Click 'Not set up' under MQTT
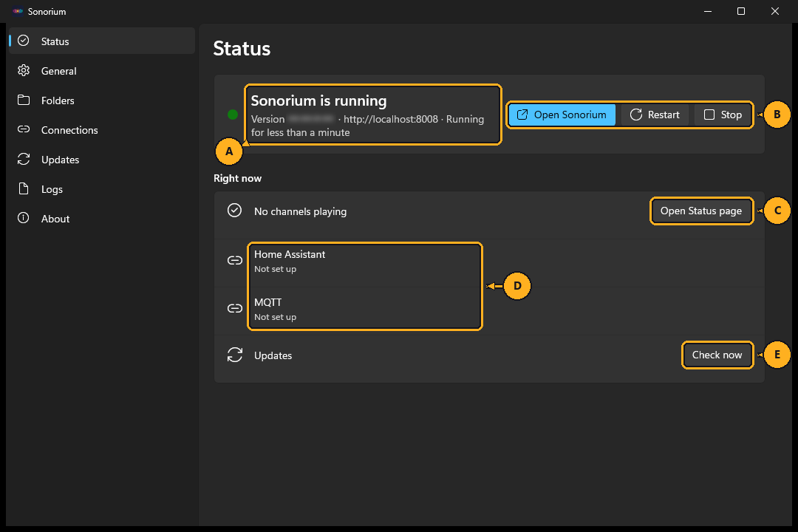The height and width of the screenshot is (532, 798). click(x=275, y=317)
